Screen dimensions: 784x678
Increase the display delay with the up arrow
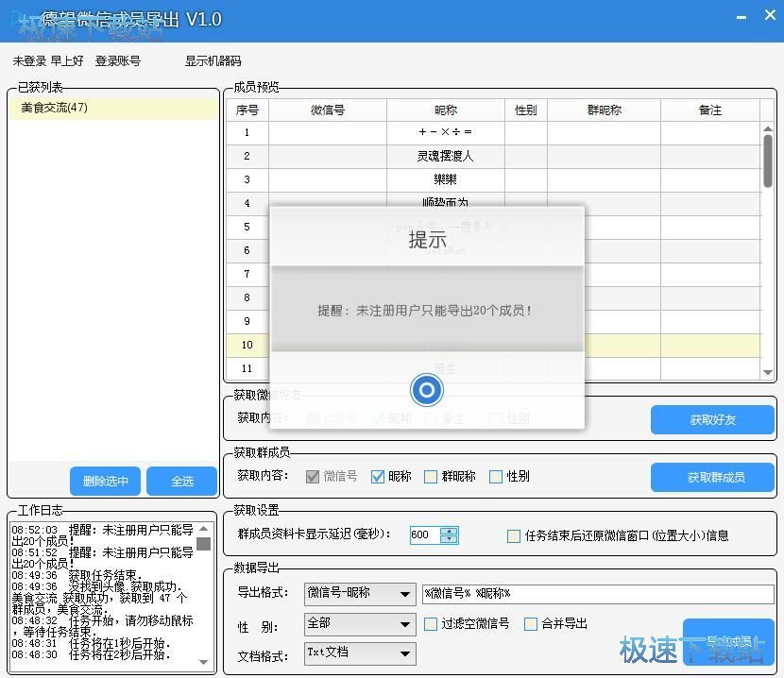[449, 530]
